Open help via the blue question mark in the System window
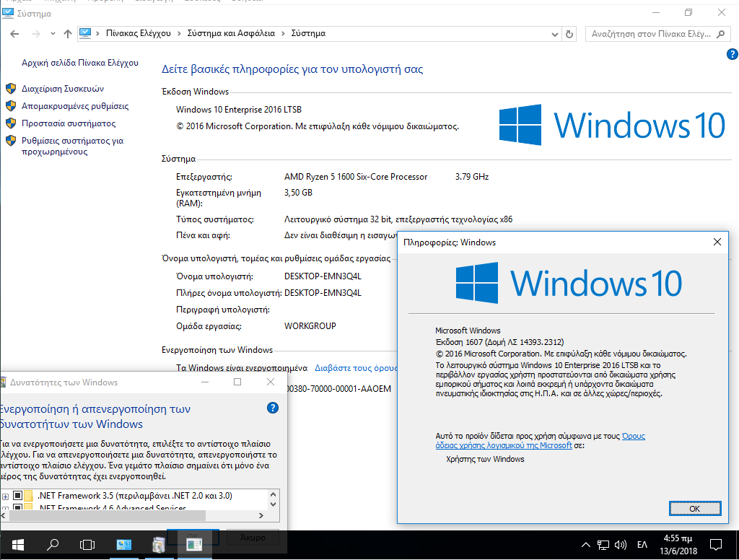Viewport: 739px width, 560px height. pos(732,54)
